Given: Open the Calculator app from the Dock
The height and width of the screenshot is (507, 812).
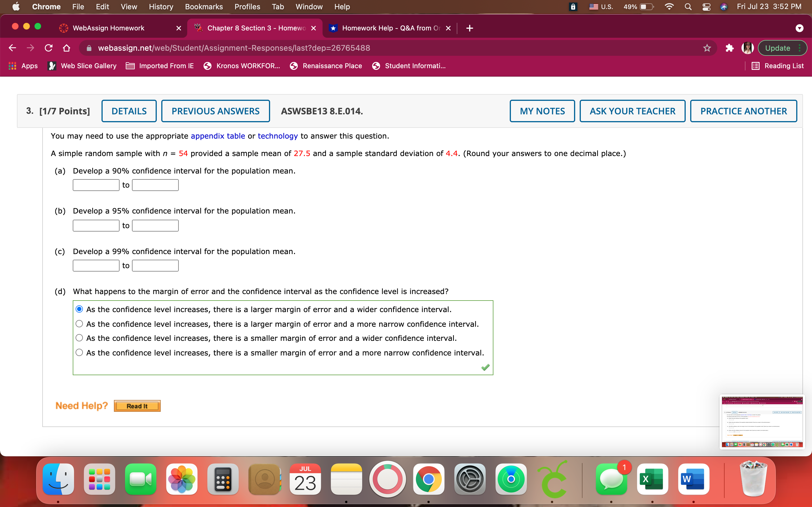Looking at the screenshot, I should tap(223, 479).
